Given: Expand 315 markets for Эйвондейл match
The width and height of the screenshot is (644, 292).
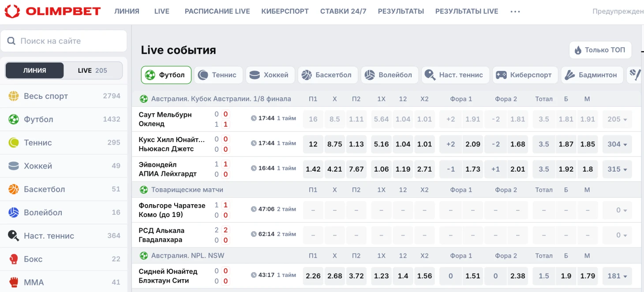Looking at the screenshot, I should [x=617, y=169].
